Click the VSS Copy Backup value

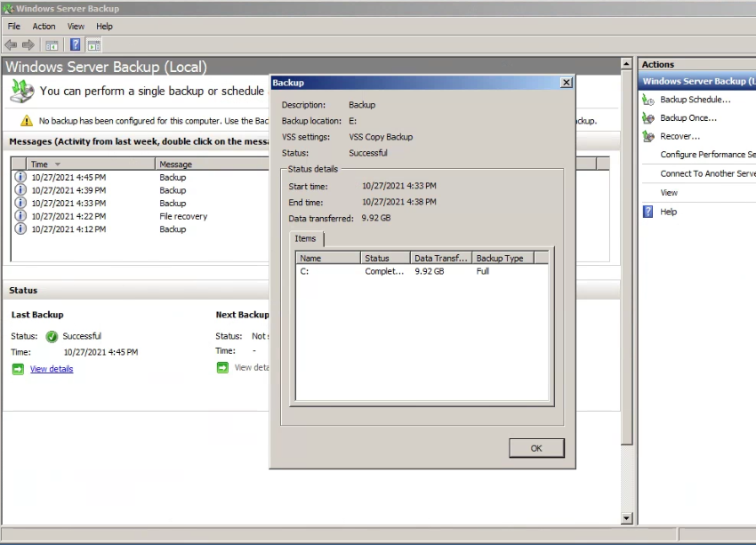(381, 137)
